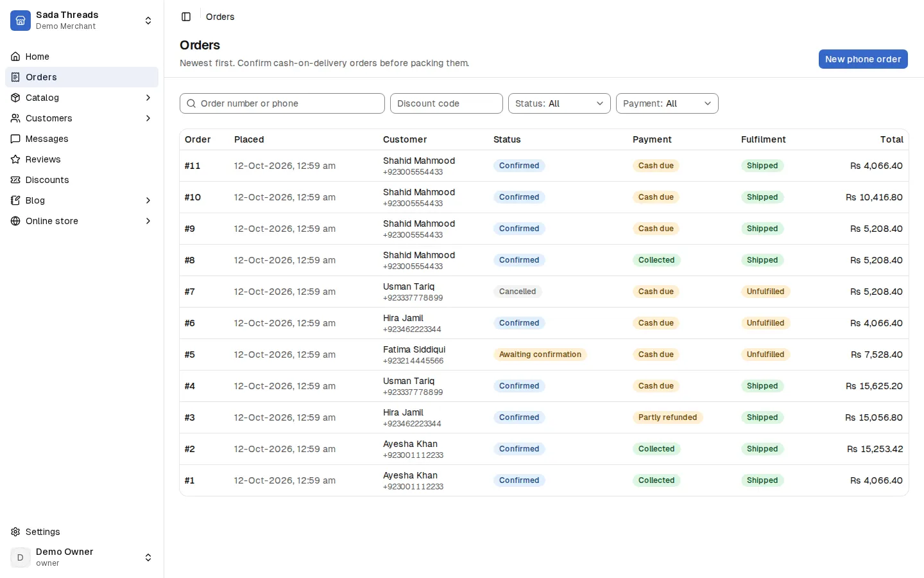
Task: Click the Catalog box icon
Action: click(x=15, y=98)
